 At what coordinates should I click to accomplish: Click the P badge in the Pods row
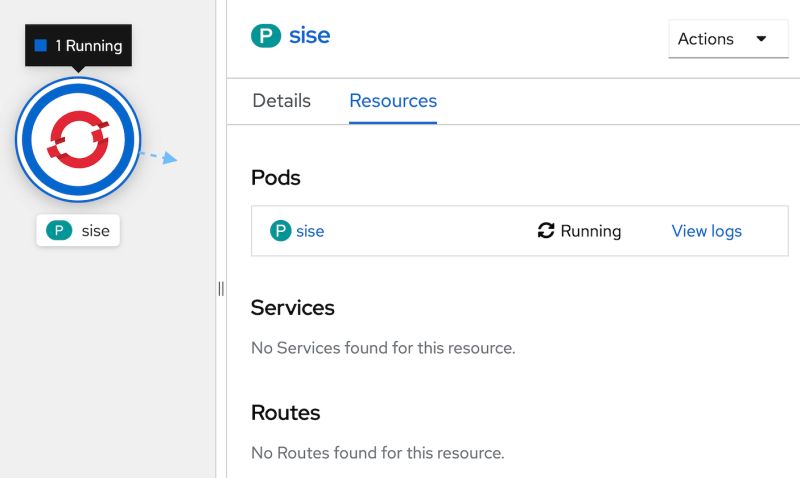coord(281,231)
